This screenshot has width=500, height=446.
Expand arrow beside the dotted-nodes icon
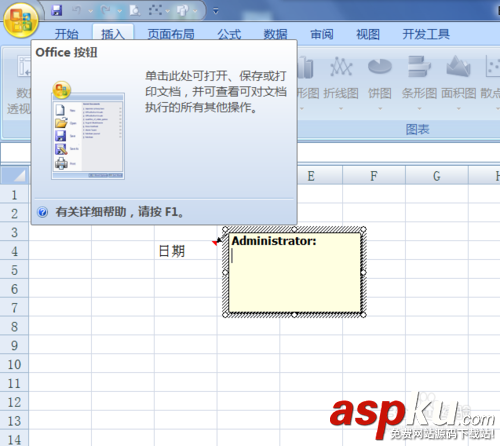click(167, 11)
